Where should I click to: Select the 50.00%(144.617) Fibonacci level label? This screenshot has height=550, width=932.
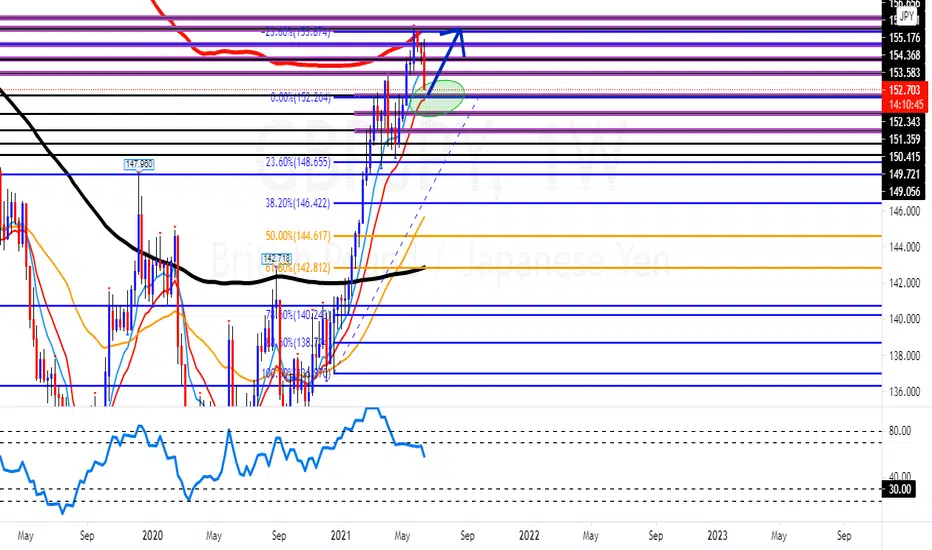click(x=298, y=236)
